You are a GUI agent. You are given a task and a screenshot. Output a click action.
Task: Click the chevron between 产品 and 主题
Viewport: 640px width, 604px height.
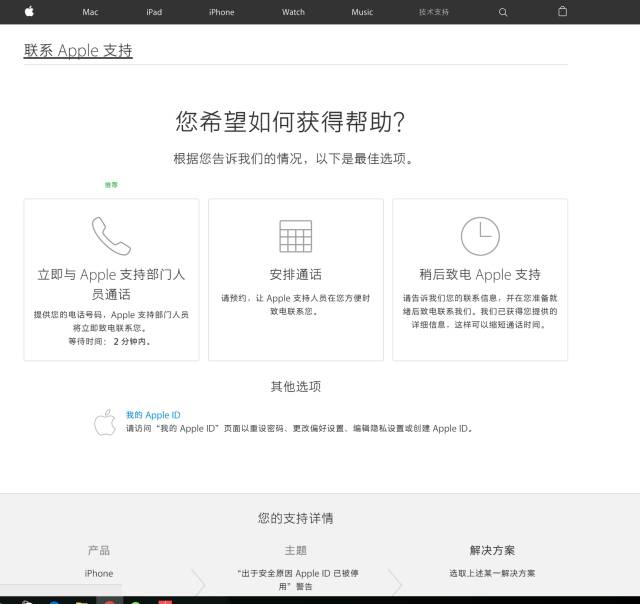(x=198, y=582)
